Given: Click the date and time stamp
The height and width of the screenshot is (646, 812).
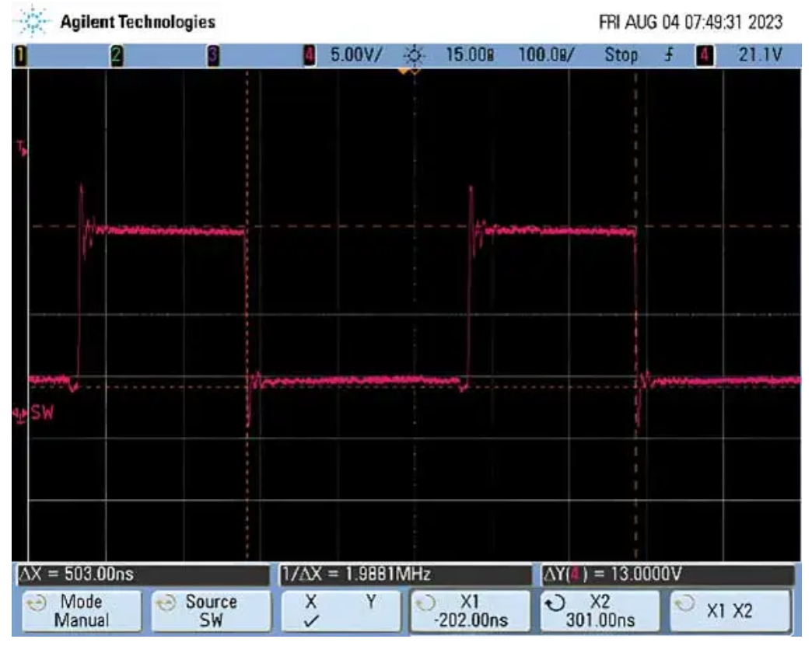Looking at the screenshot, I should [691, 23].
